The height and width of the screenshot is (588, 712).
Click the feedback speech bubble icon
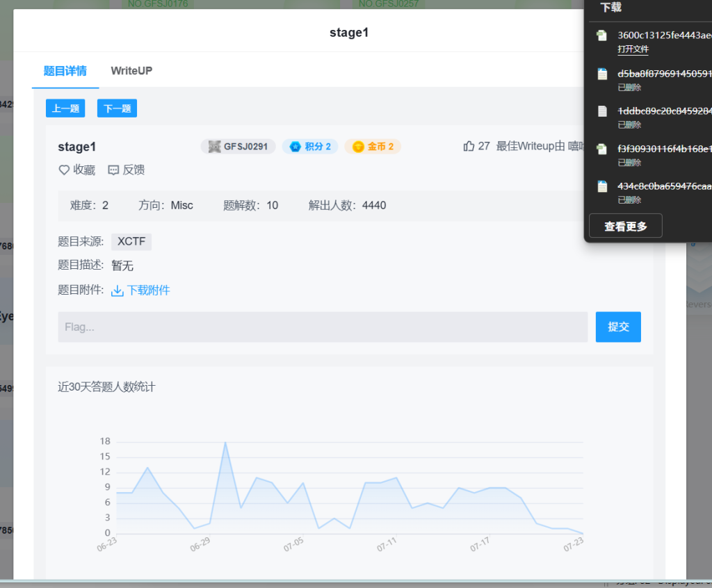pyautogui.click(x=113, y=170)
